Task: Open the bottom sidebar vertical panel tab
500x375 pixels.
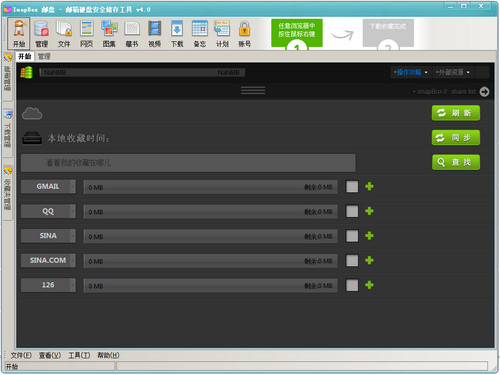Action: pyautogui.click(x=7, y=192)
